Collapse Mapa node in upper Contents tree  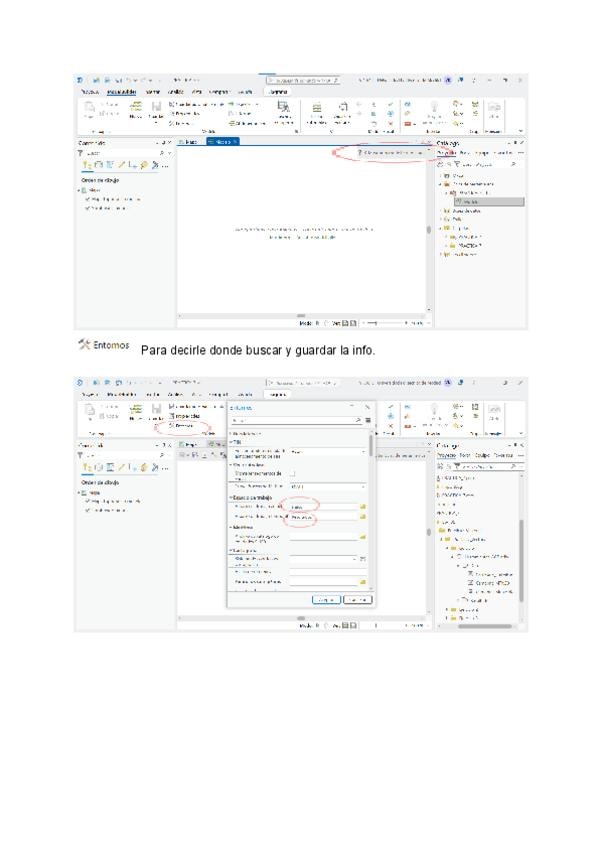pyautogui.click(x=80, y=191)
